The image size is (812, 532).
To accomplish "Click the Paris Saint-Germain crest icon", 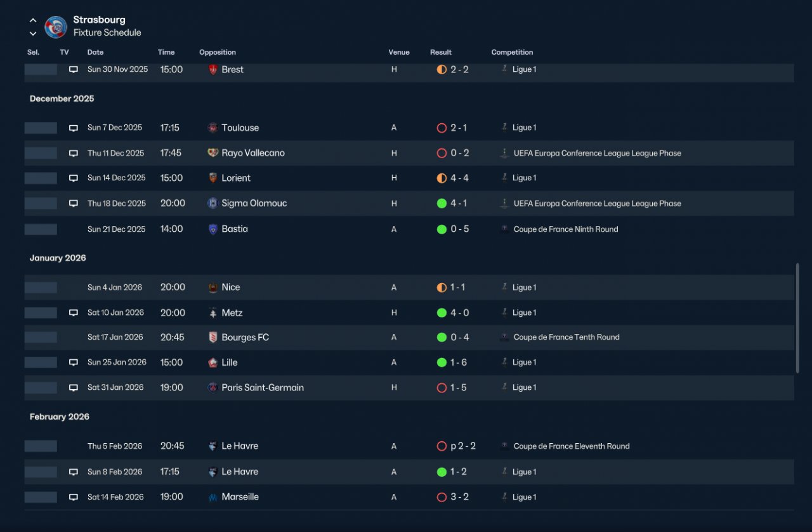I will click(x=213, y=387).
